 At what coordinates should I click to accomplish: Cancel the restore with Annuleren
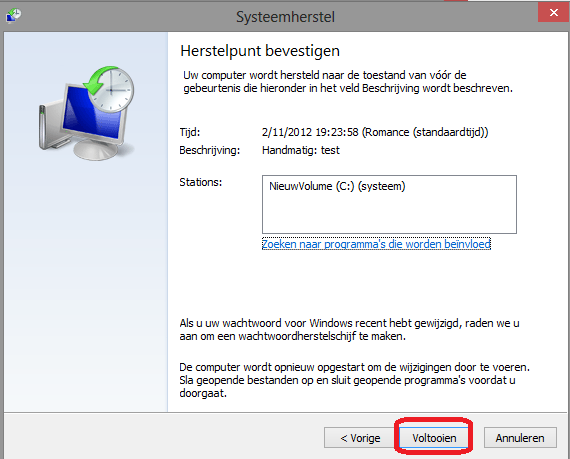[520, 438]
